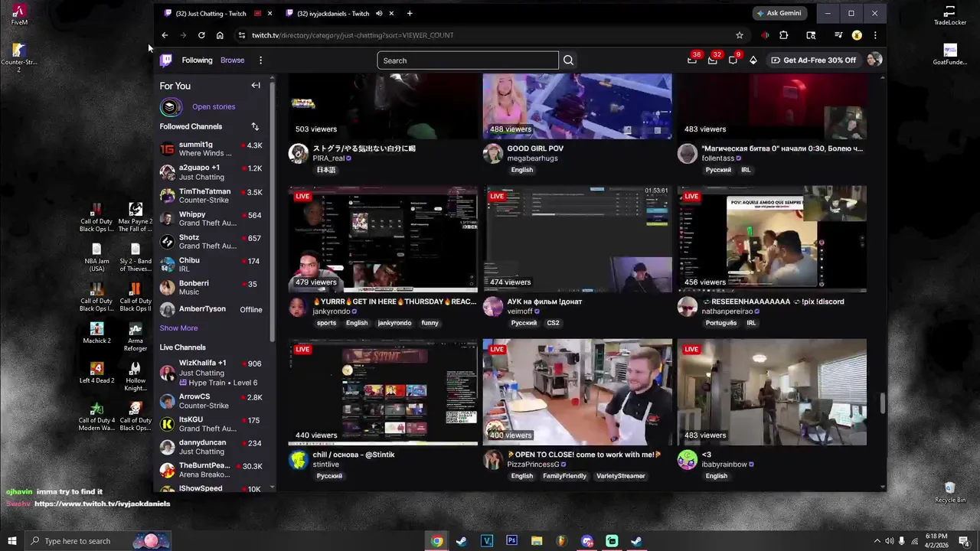Select the FiveM desktop shortcut
The width and height of the screenshot is (980, 551).
pyautogui.click(x=19, y=15)
